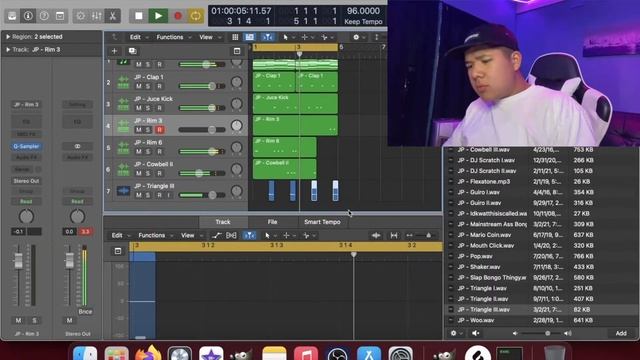The image size is (640, 360).
Task: Add a new track with plus button
Action: tap(114, 51)
